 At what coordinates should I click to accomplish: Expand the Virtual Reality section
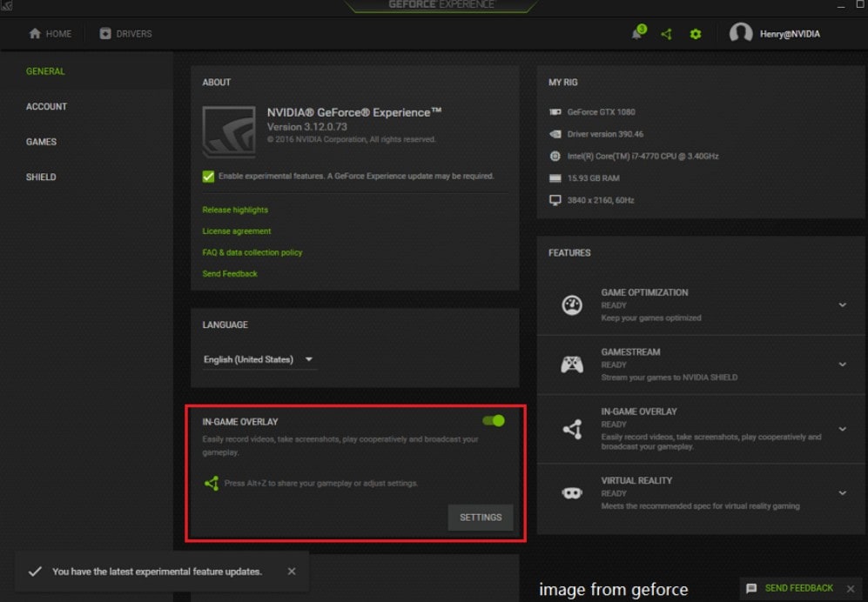click(842, 493)
